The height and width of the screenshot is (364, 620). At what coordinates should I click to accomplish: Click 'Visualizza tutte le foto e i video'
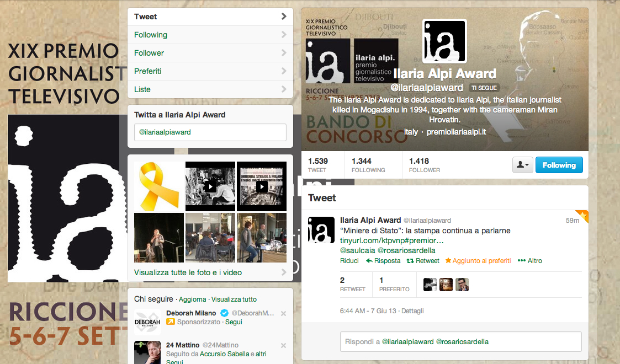[x=188, y=272]
